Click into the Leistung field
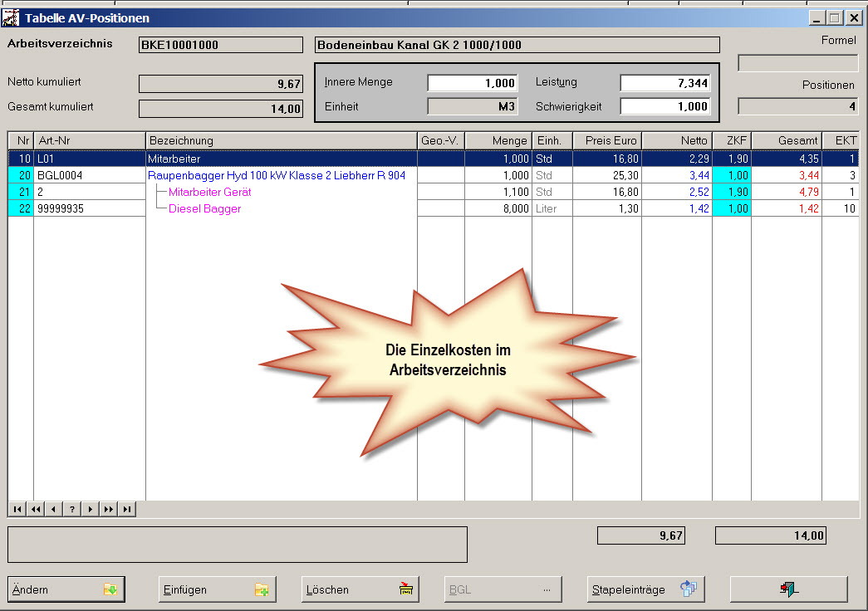Screen dimensions: 868x611 point(665,83)
